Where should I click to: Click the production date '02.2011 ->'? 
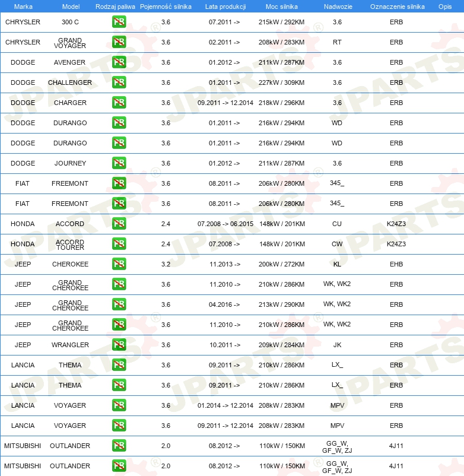[x=224, y=42]
